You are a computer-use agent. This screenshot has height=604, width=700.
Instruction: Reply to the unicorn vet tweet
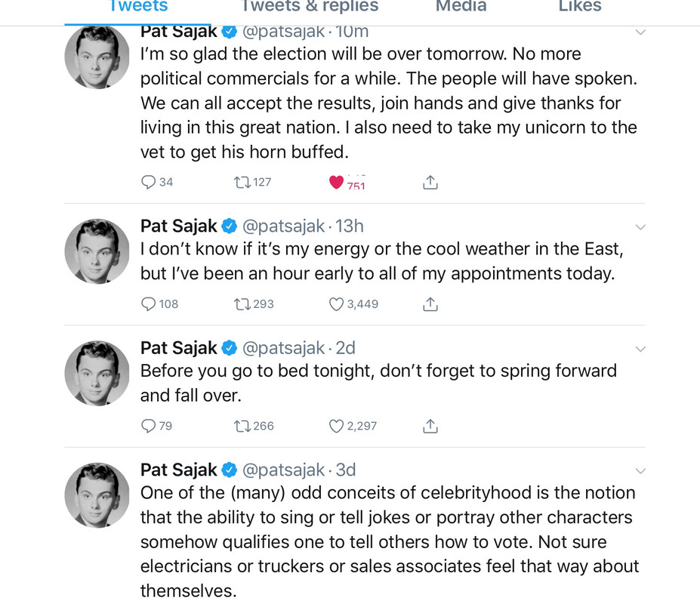149,182
